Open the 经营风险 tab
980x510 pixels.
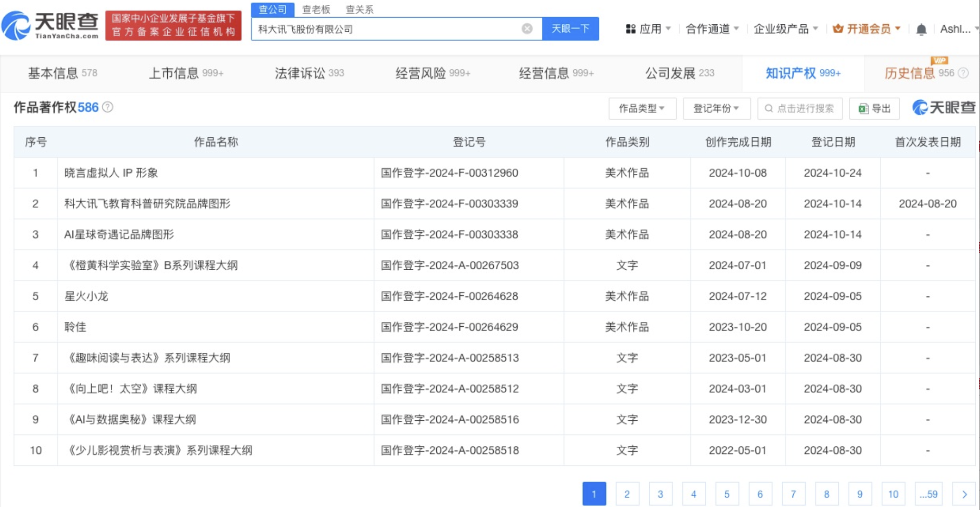tap(432, 73)
